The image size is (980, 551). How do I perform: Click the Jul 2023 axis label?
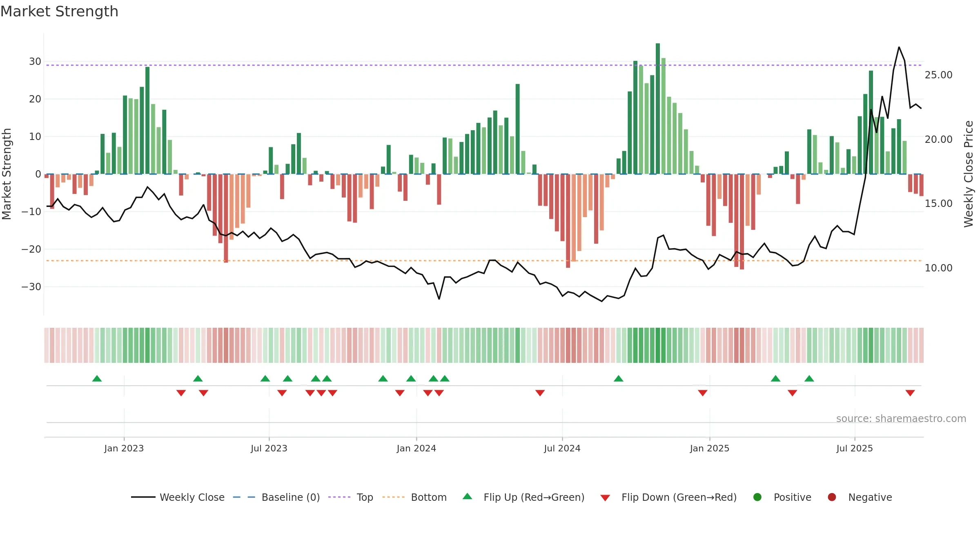269,448
